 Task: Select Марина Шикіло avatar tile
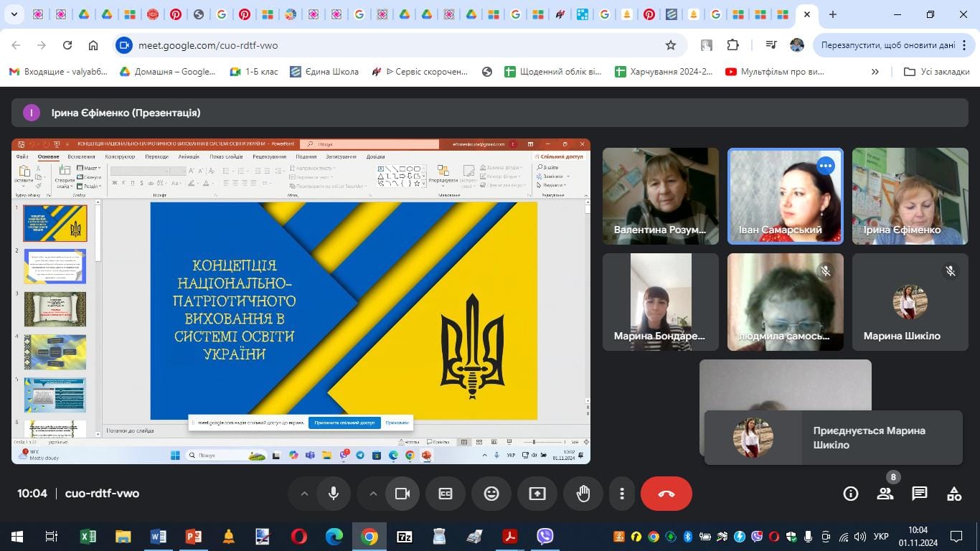pyautogui.click(x=910, y=302)
